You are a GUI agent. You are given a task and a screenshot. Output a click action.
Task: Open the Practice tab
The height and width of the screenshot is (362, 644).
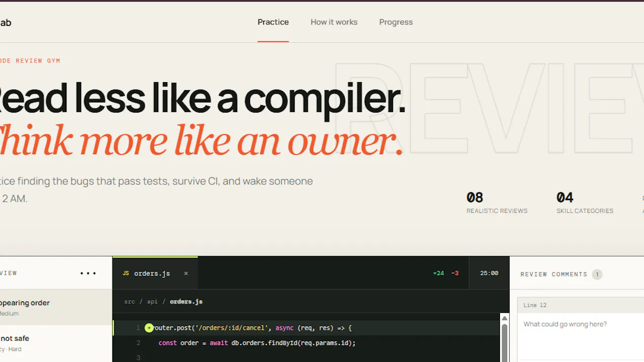tap(273, 22)
